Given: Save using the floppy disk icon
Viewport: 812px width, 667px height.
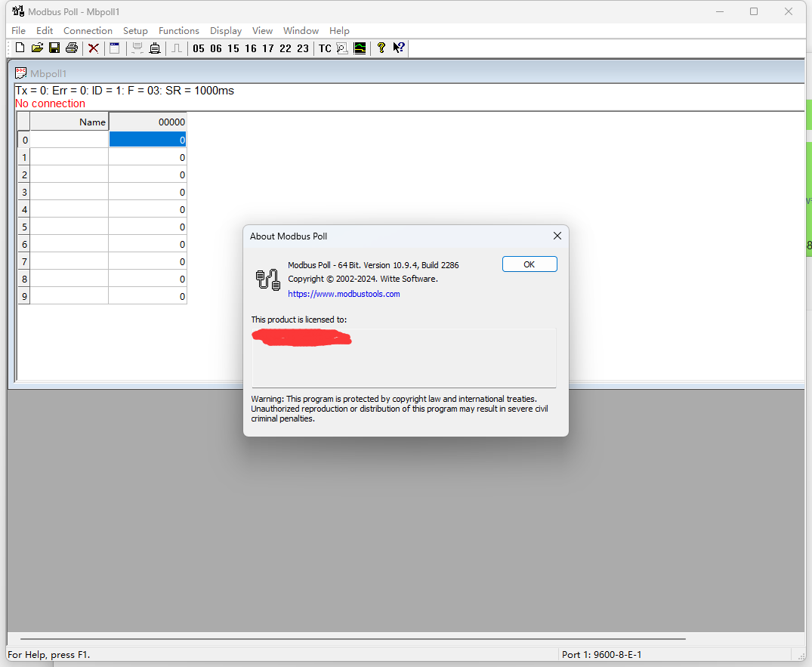Looking at the screenshot, I should coord(54,48).
